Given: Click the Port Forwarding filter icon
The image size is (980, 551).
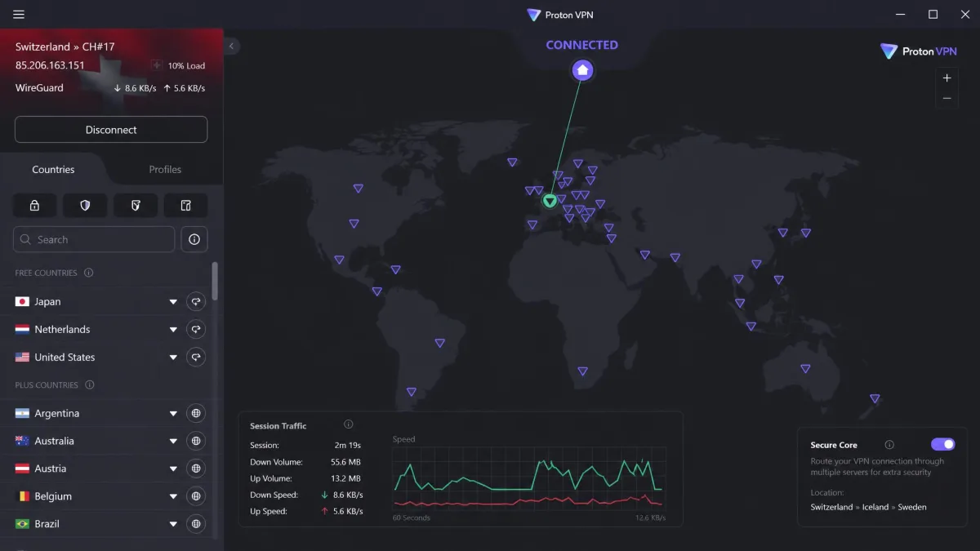Looking at the screenshot, I should click(185, 205).
